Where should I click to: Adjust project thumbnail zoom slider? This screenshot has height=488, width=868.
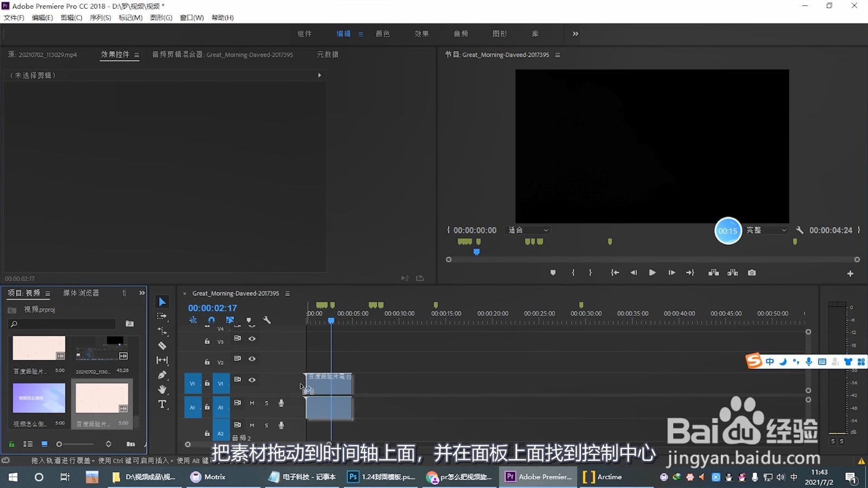click(x=59, y=444)
